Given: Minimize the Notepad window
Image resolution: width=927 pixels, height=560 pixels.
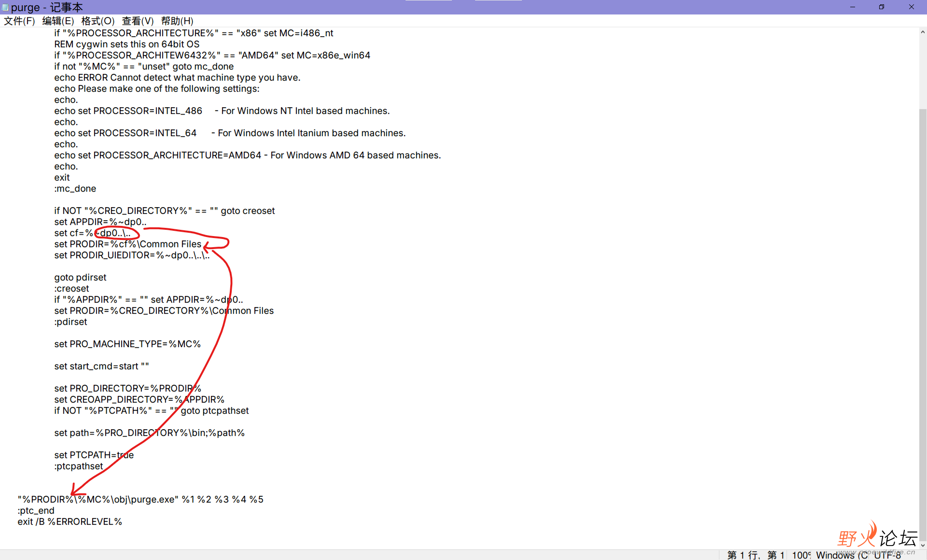Looking at the screenshot, I should [x=853, y=7].
